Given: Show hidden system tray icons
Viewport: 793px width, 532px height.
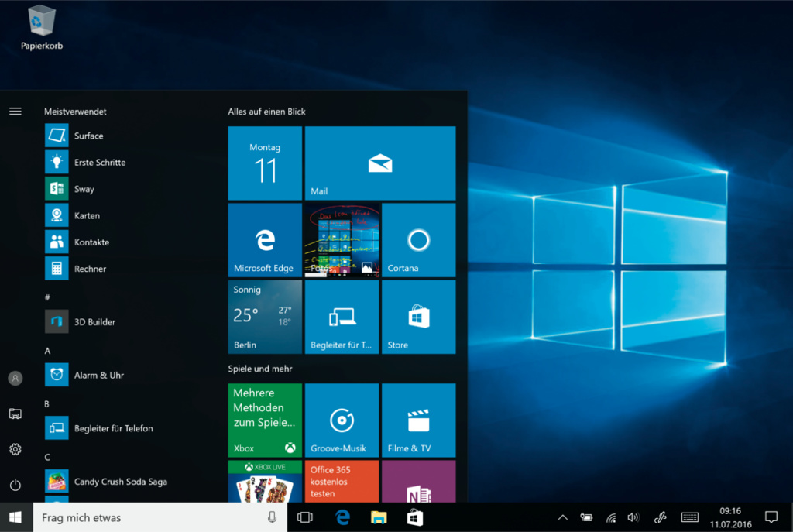Looking at the screenshot, I should click(x=563, y=517).
